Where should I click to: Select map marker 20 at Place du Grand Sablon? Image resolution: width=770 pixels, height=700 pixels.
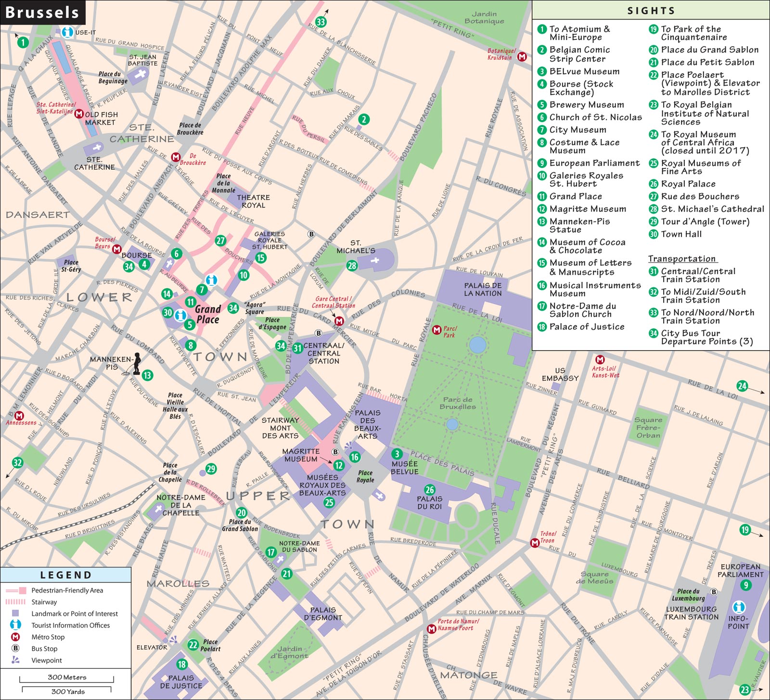(x=242, y=513)
